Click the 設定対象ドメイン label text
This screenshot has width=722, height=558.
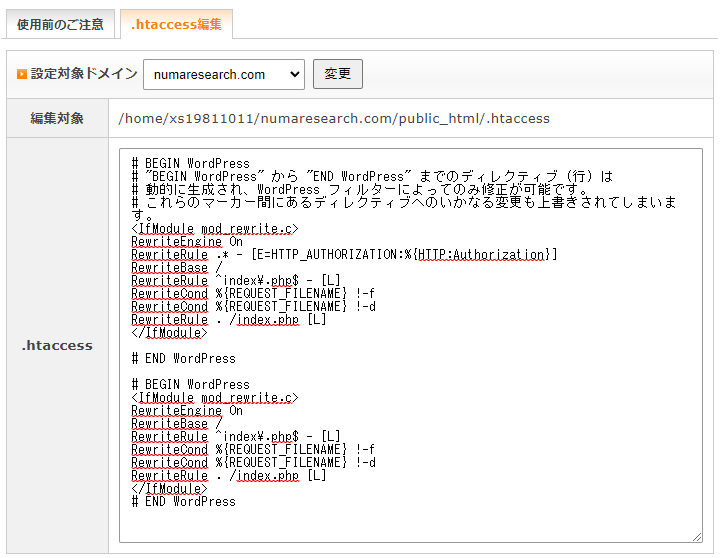(84, 74)
